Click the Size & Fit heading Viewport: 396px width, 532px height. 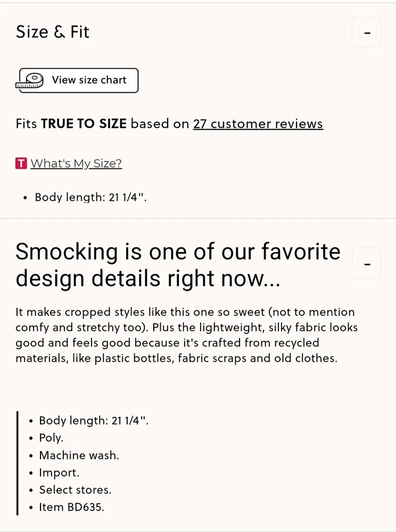click(x=53, y=32)
